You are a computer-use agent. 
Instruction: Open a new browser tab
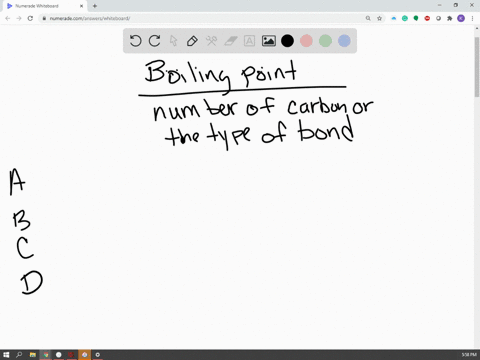pos(95,6)
